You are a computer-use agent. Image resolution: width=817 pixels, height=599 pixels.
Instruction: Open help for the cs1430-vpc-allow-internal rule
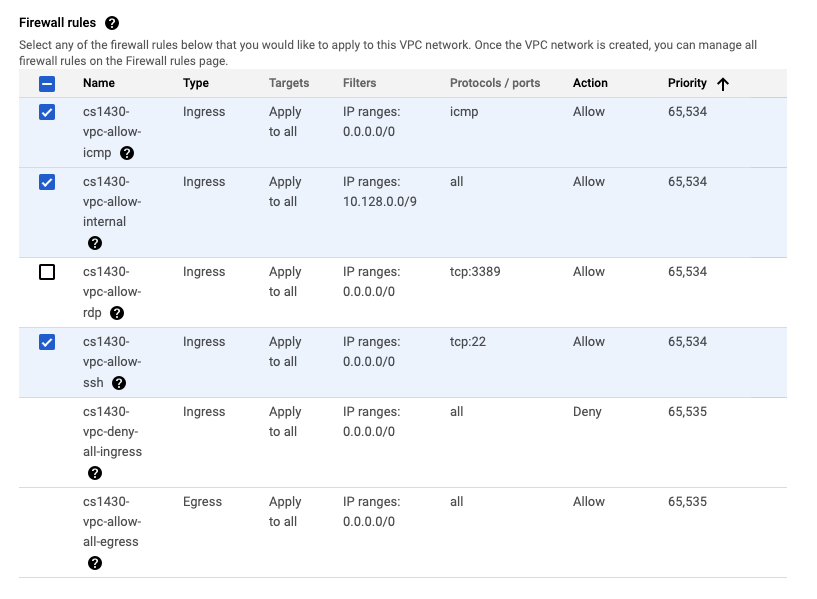95,243
